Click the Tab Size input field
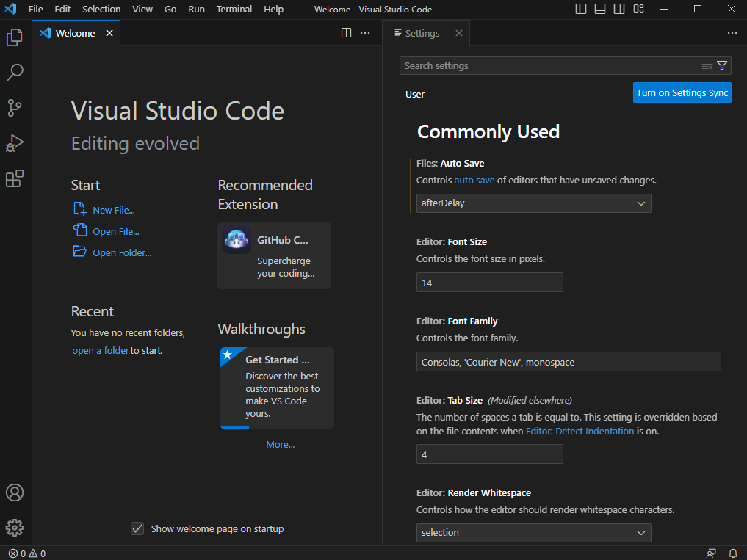 coord(490,454)
